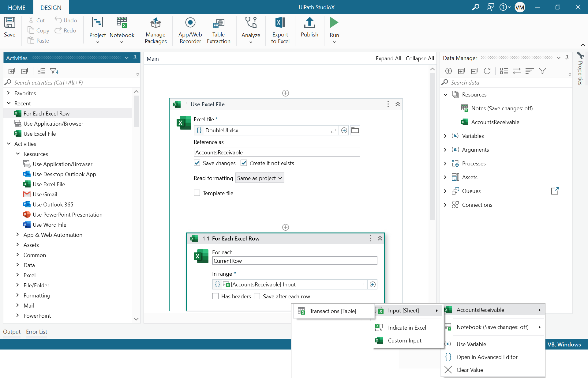Open the Manage Packages tool
The height and width of the screenshot is (378, 588).
click(155, 31)
